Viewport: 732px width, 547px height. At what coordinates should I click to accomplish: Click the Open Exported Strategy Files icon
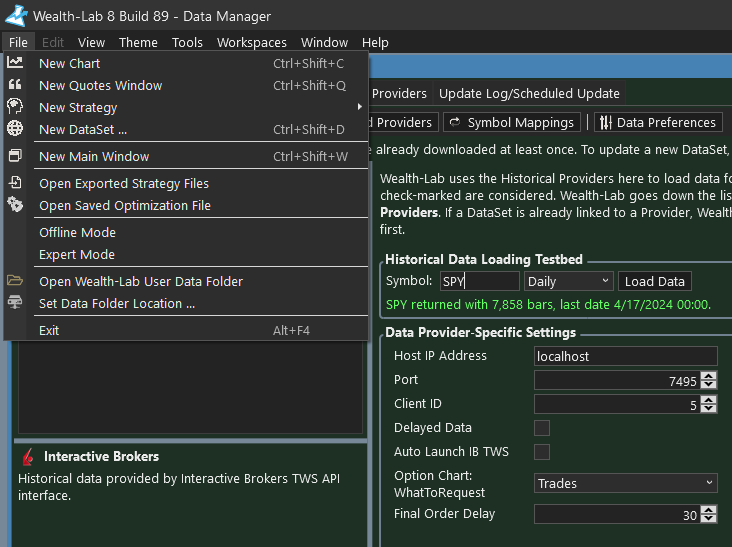click(15, 183)
